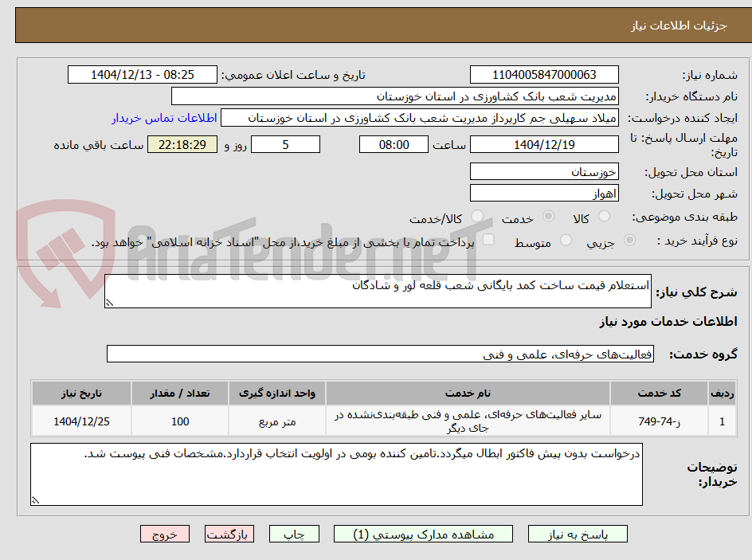
Task: Click the row number cell '1'
Action: point(723,421)
